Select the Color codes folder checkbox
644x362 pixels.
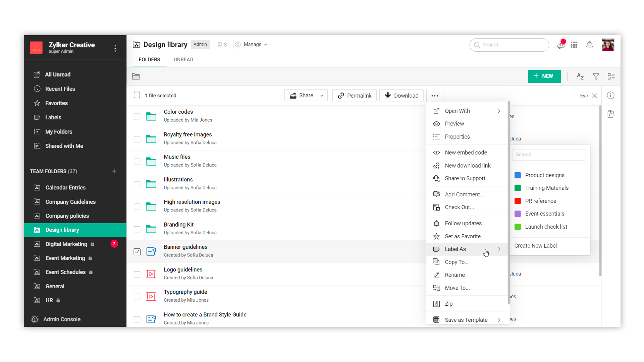coord(137,117)
